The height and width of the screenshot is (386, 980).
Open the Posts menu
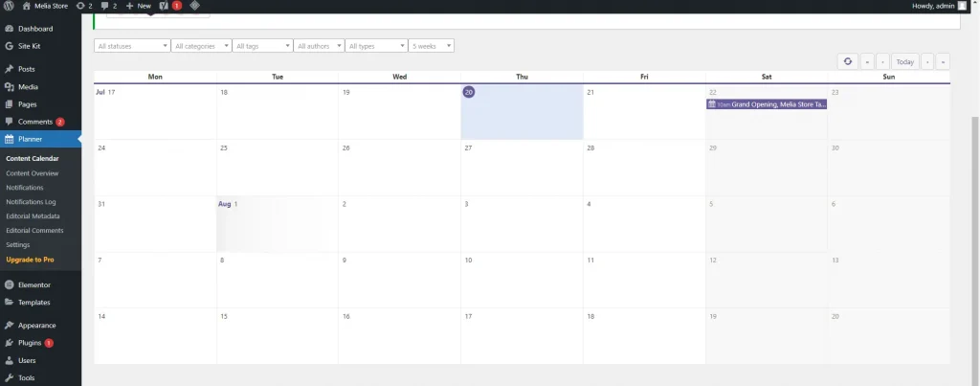(26, 70)
